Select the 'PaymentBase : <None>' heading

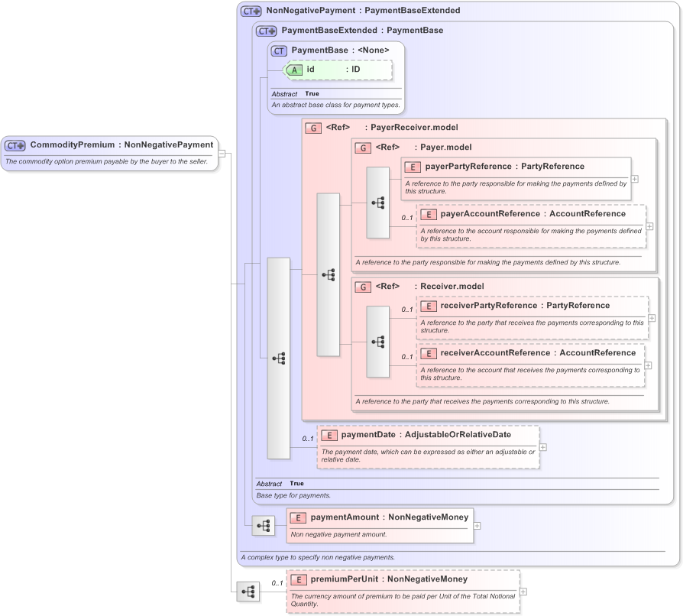[340, 50]
